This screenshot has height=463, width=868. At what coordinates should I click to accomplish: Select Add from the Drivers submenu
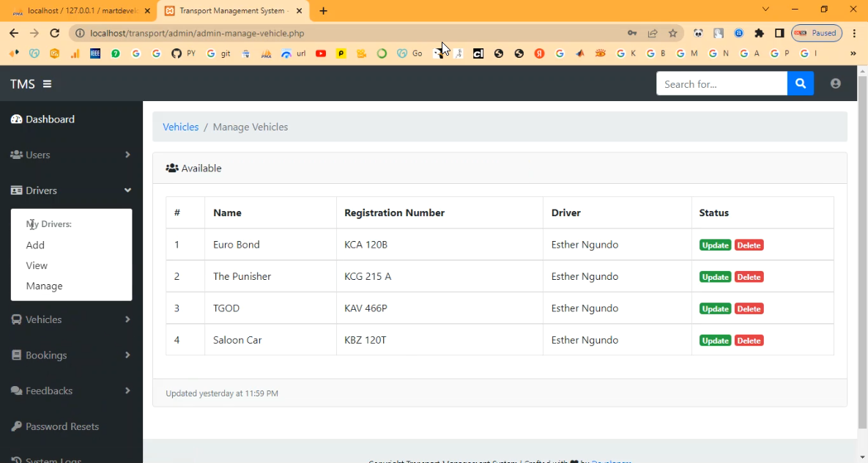pos(35,245)
